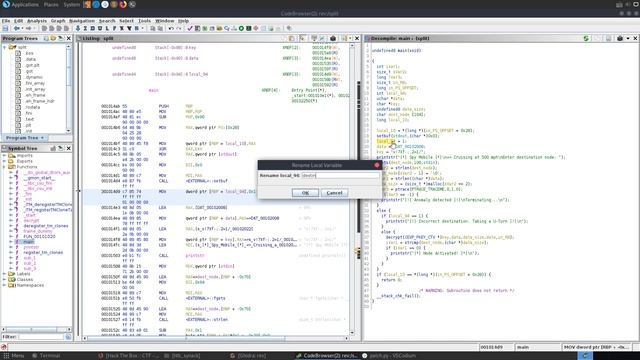Select .dynamic section in Program Trees
640x360 pixels.
[33, 77]
